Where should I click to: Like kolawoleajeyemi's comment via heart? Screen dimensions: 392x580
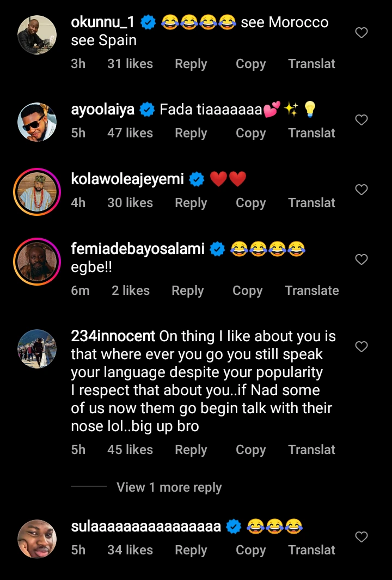pyautogui.click(x=362, y=189)
